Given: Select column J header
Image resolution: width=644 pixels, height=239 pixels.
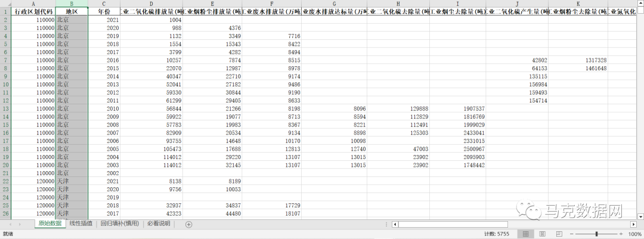Looking at the screenshot, I should click(x=516, y=4).
